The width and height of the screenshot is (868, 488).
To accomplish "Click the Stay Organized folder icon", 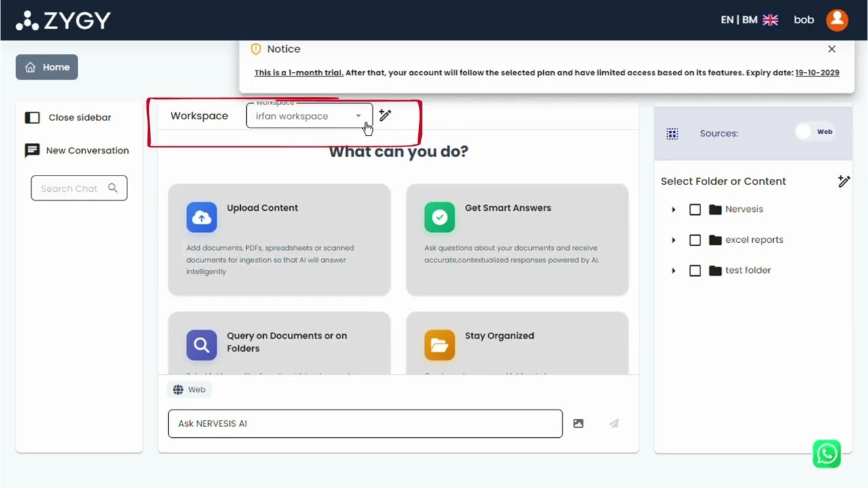I will 439,345.
